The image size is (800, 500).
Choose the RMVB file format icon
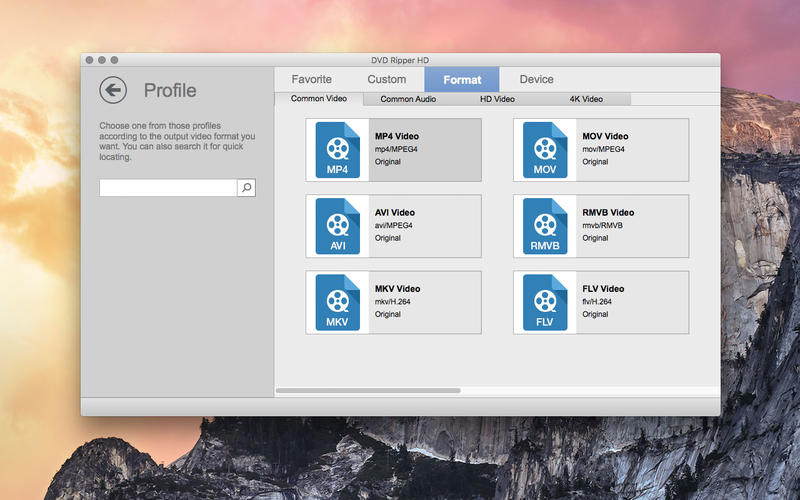tap(545, 226)
